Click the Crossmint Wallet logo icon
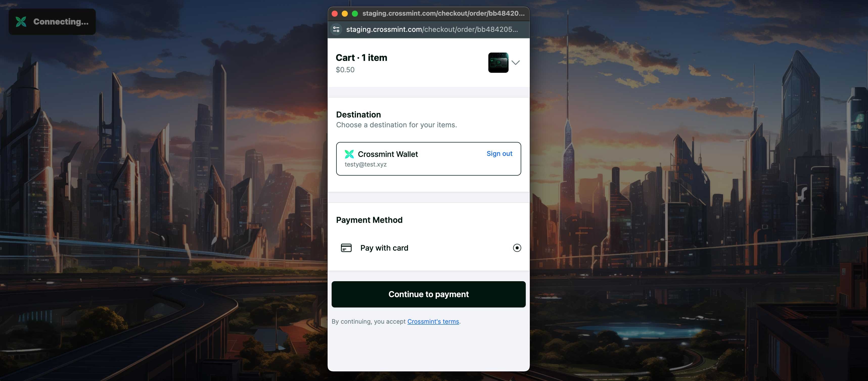Screen dimensions: 868x381 [x=349, y=154]
